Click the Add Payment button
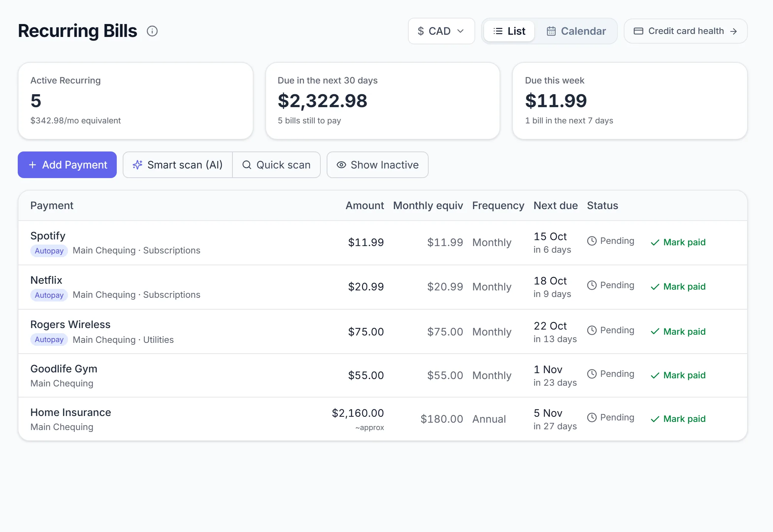This screenshot has width=773, height=532. tap(67, 165)
